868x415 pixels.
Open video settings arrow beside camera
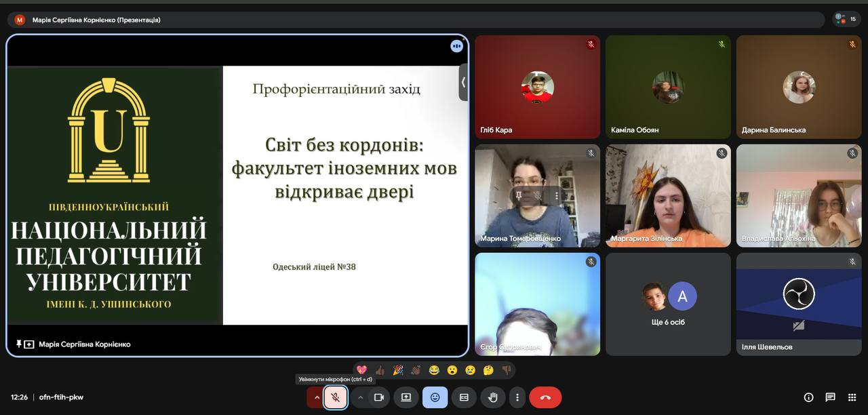click(x=361, y=397)
